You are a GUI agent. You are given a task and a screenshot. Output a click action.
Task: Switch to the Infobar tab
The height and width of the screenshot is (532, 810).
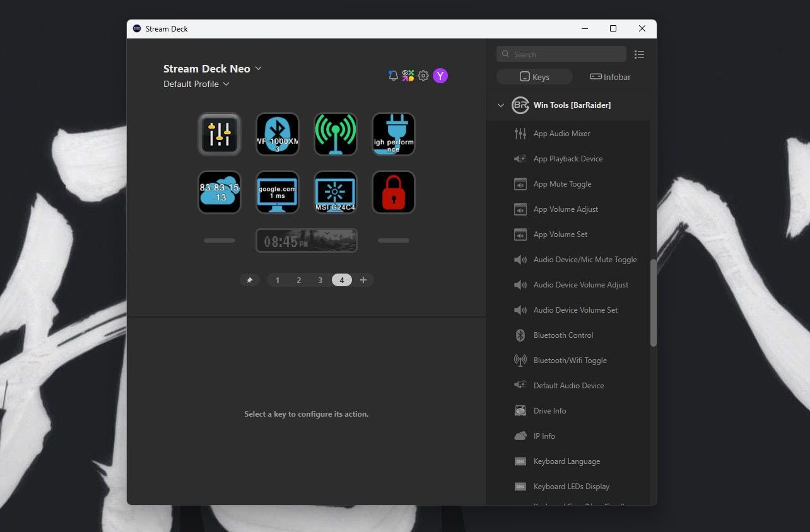pyautogui.click(x=610, y=77)
